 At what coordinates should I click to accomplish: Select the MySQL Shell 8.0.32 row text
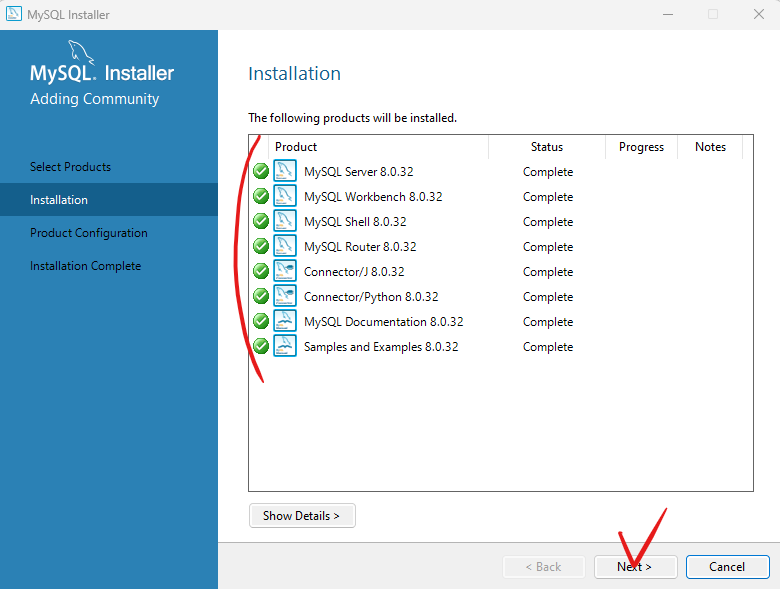pyautogui.click(x=355, y=221)
